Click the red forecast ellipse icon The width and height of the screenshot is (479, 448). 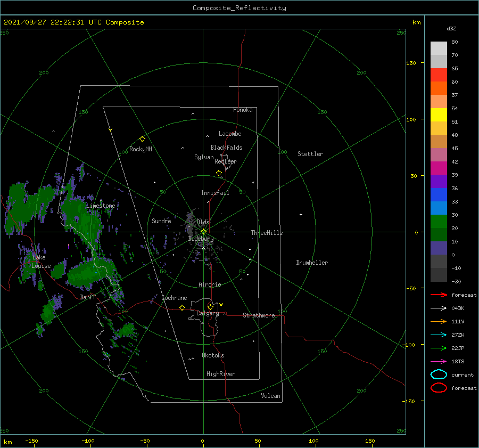pos(439,388)
